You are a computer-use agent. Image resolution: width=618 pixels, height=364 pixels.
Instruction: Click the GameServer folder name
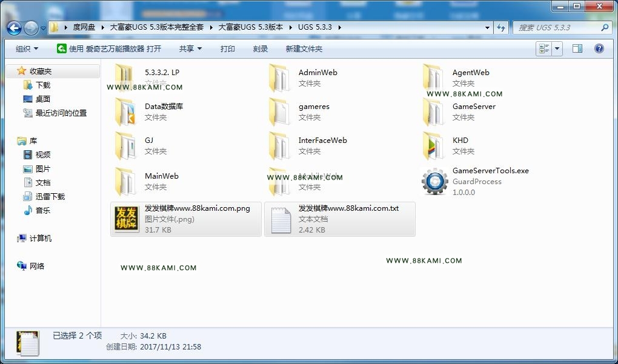tap(474, 107)
